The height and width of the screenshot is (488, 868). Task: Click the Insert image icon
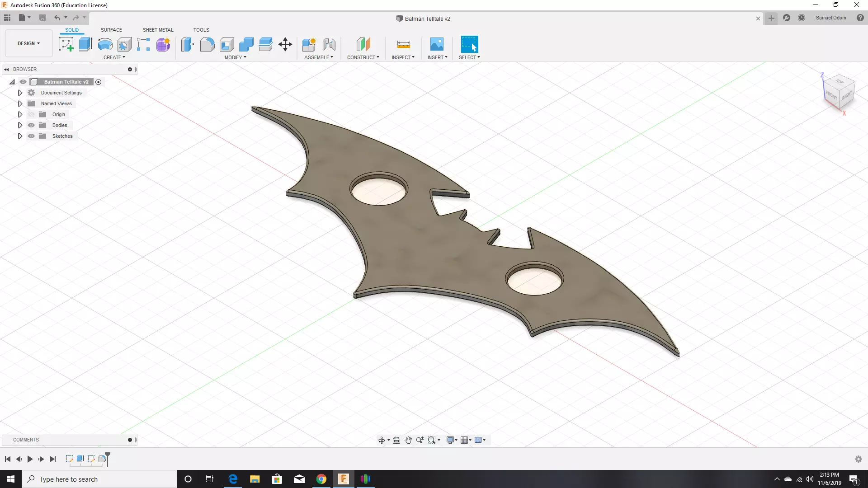tap(437, 44)
